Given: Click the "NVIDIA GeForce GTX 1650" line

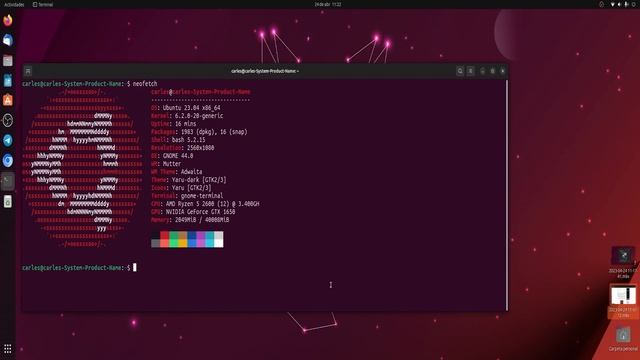Looking at the screenshot, I should (193, 212).
